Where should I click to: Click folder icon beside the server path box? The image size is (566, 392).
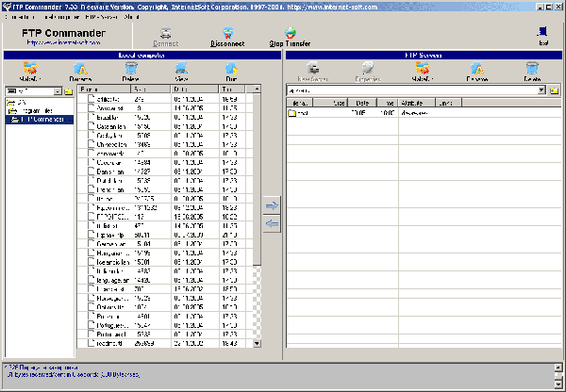point(555,90)
